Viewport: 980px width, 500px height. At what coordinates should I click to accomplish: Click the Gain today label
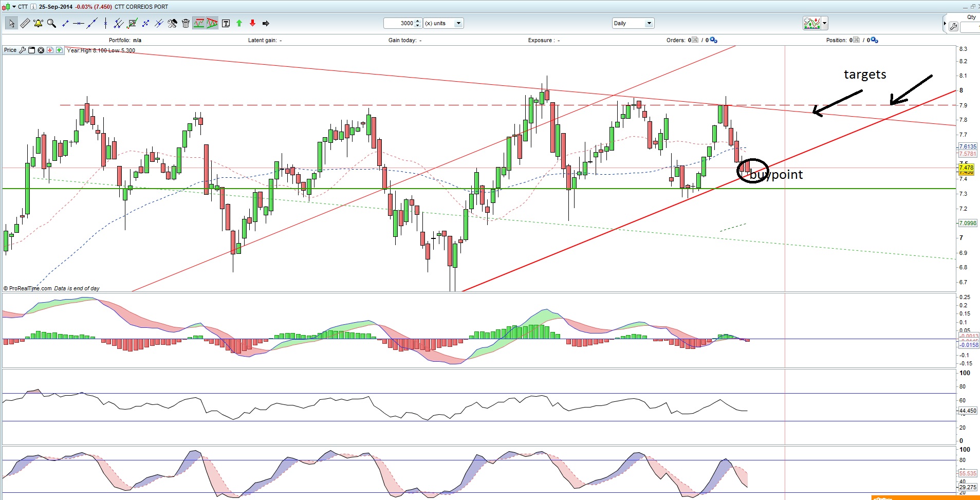point(405,40)
